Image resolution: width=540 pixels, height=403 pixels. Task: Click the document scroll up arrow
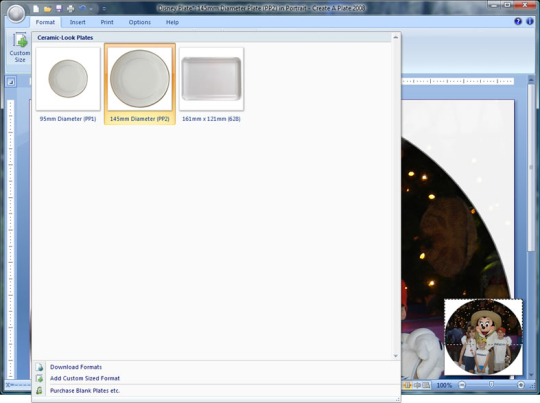click(x=531, y=80)
